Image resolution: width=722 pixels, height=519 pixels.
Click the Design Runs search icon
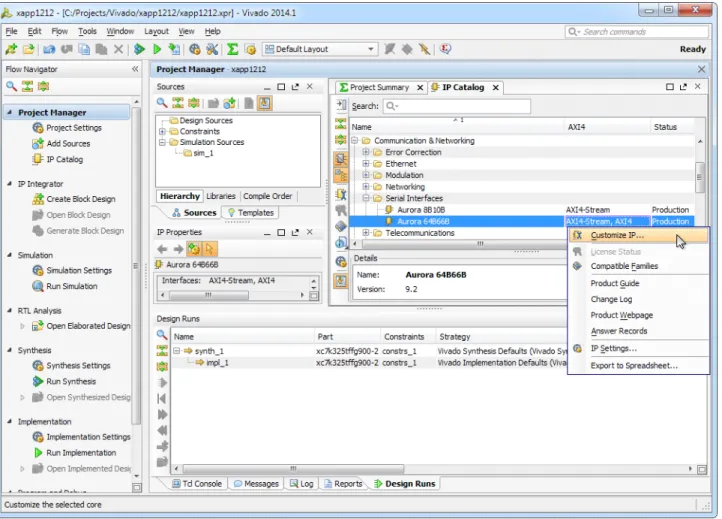point(162,335)
